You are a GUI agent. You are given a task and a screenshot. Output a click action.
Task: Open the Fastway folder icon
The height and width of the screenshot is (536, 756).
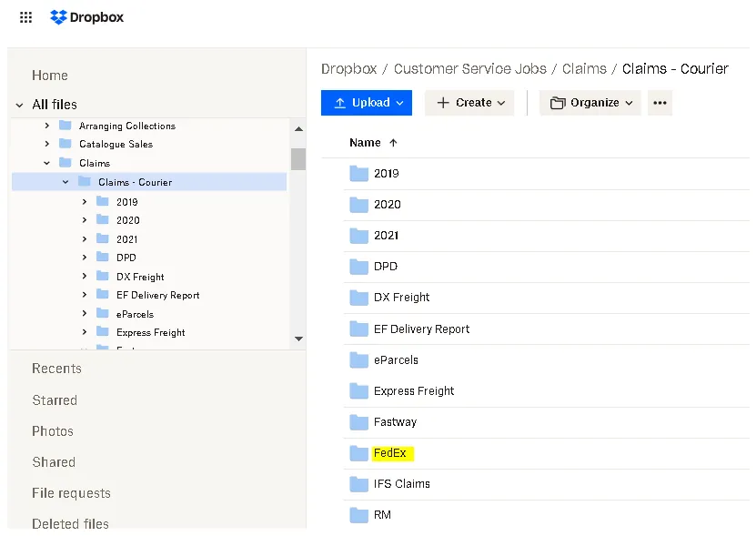coord(358,422)
